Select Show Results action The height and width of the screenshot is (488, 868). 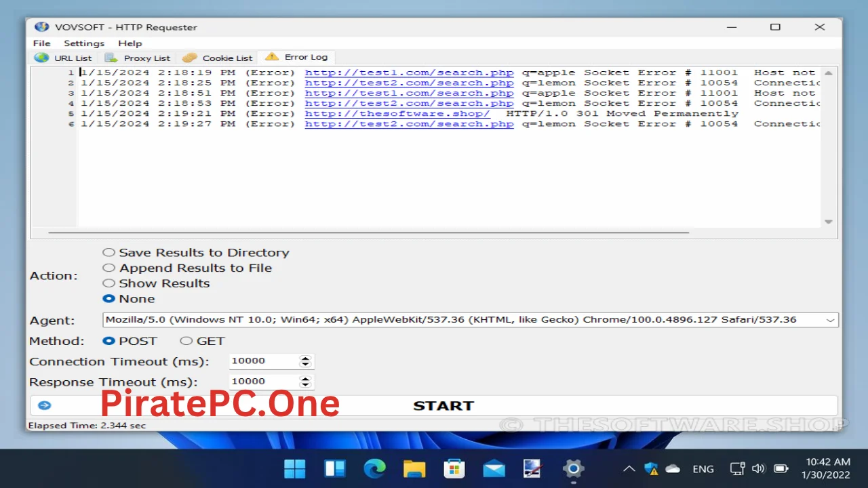click(x=157, y=284)
